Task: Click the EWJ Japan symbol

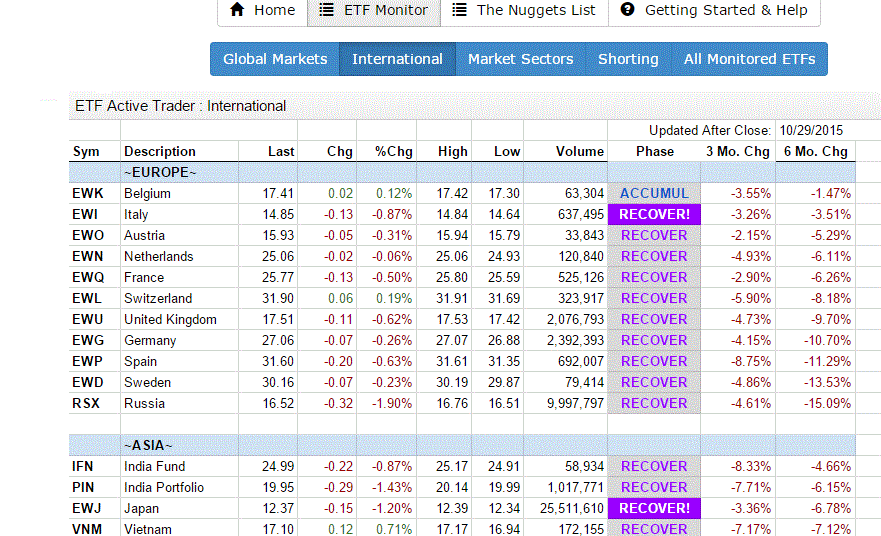Action: click(87, 508)
